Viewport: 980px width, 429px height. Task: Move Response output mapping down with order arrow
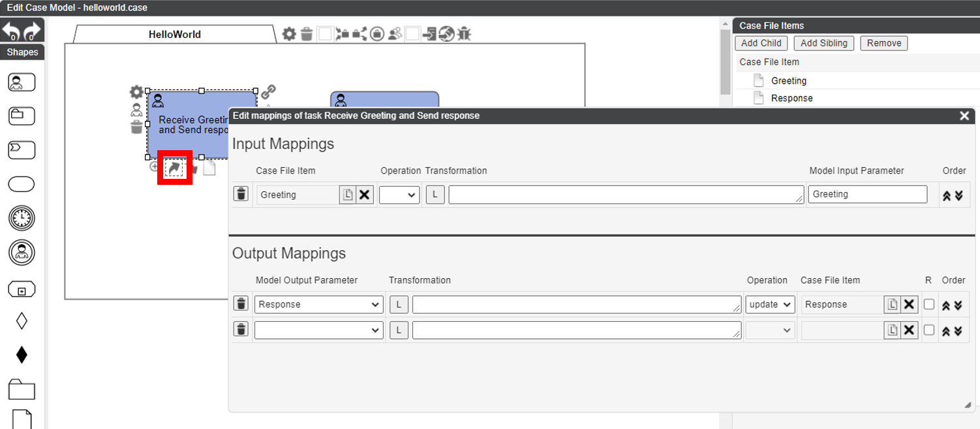[958, 304]
